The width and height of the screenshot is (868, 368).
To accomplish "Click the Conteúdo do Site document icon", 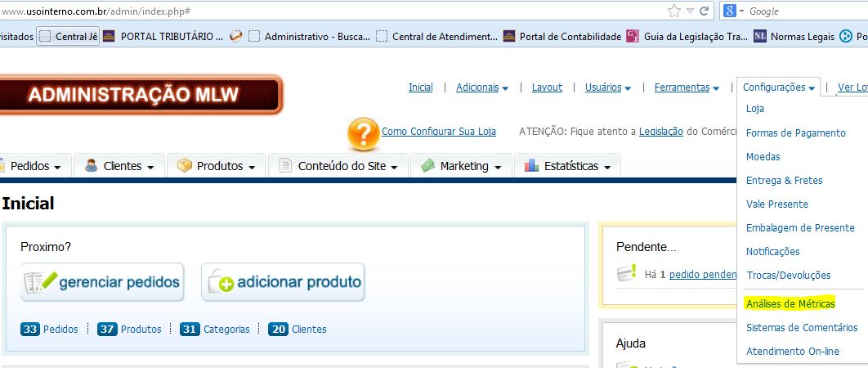I will (285, 166).
